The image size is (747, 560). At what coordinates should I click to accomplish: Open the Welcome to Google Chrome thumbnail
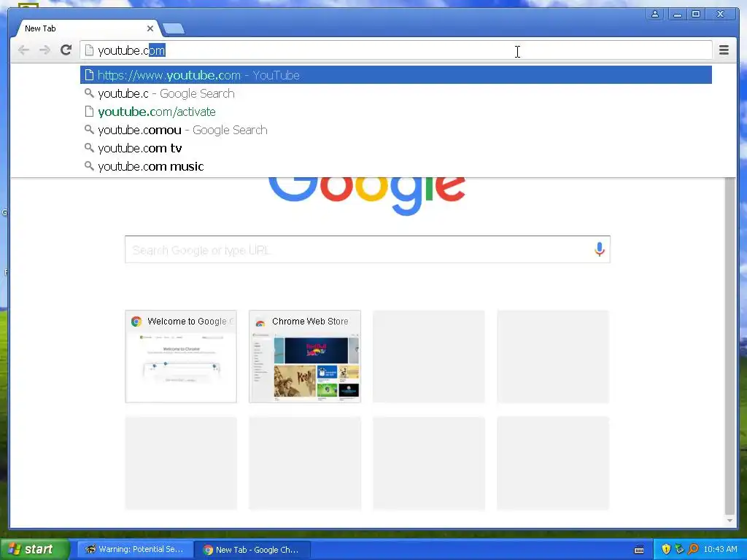(181, 357)
